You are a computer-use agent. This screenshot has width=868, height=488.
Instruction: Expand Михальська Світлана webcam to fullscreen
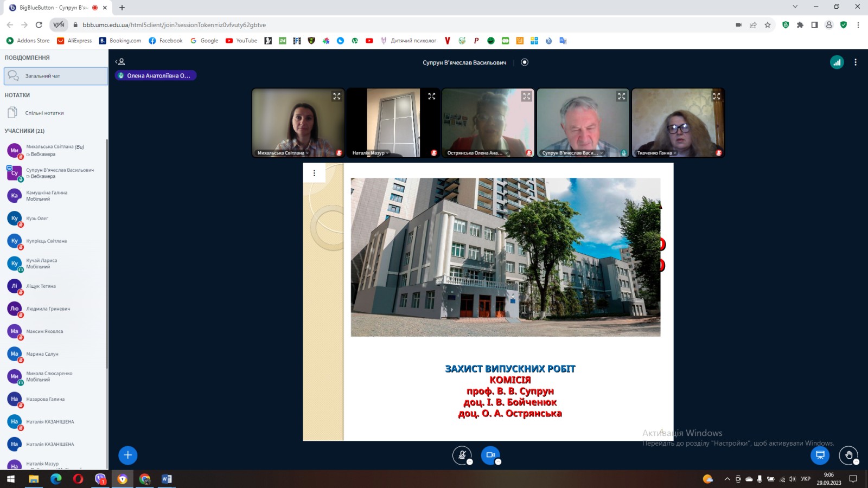click(x=337, y=96)
